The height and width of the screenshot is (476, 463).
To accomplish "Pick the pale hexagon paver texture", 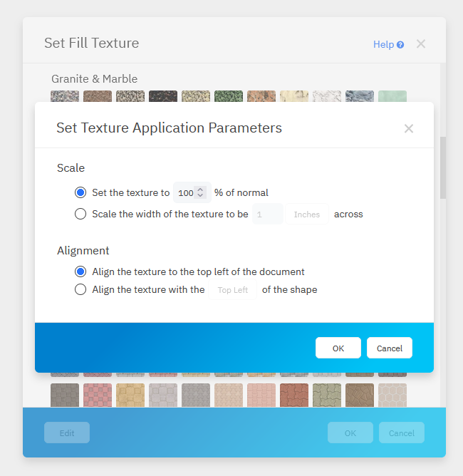I will coord(392,395).
